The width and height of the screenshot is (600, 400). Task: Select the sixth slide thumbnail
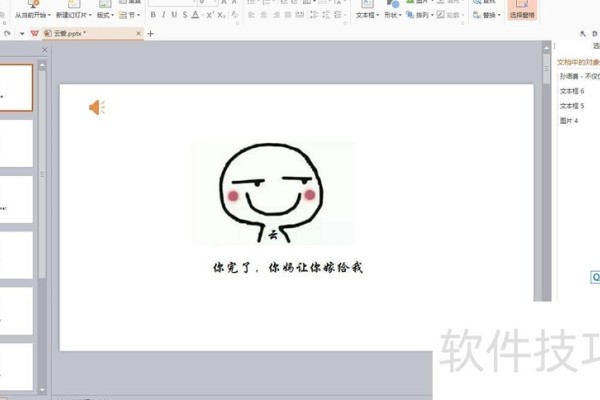(x=16, y=367)
